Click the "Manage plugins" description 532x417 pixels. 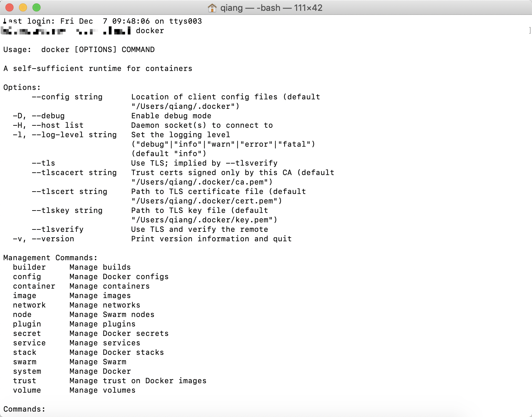102,324
